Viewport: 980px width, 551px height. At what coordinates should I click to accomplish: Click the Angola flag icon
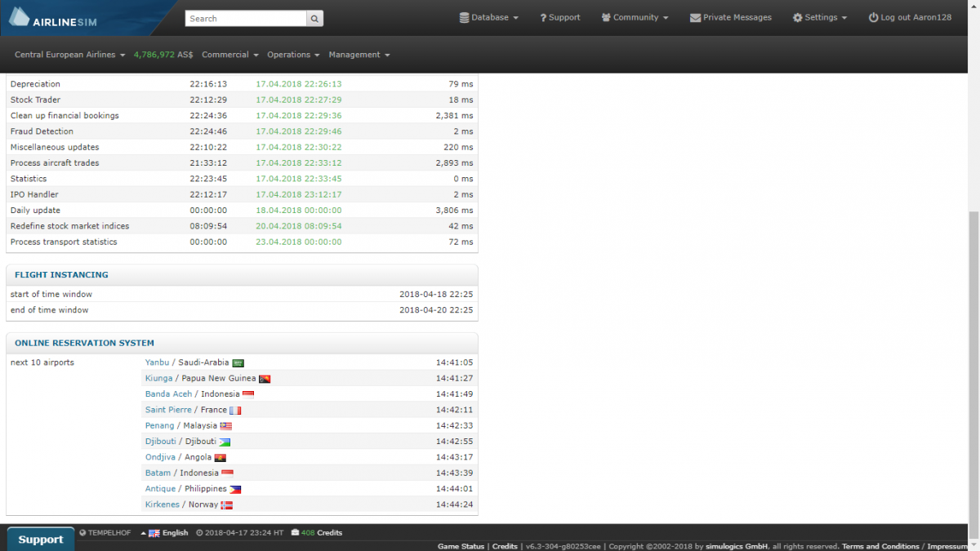tap(220, 458)
